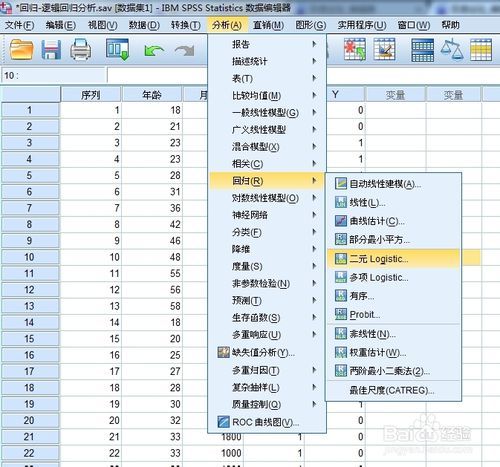Select the 复杂抽样(L) menu entry
The height and width of the screenshot is (467, 500).
267,387
